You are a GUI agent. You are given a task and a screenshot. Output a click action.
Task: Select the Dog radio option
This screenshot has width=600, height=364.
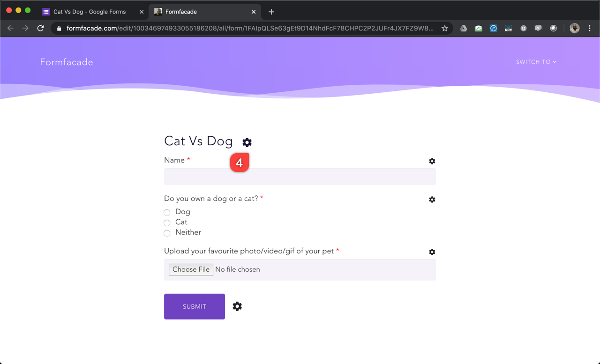click(x=167, y=212)
